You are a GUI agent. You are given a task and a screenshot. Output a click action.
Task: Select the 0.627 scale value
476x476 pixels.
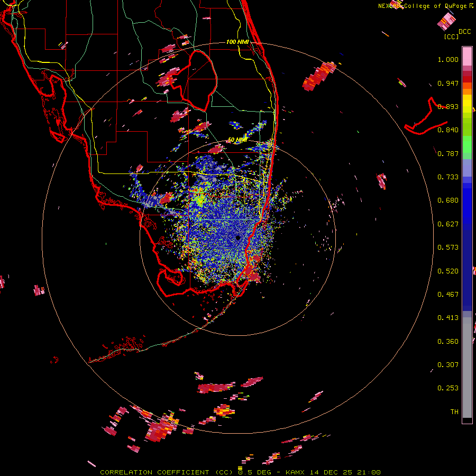tap(448, 224)
